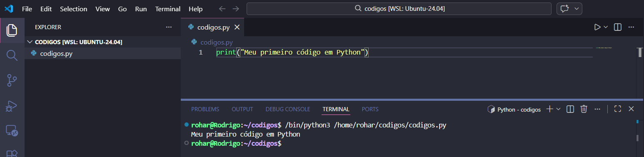The height and width of the screenshot is (157, 644).
Task: Click the terminal scrollbar
Action: pyautogui.click(x=637, y=138)
